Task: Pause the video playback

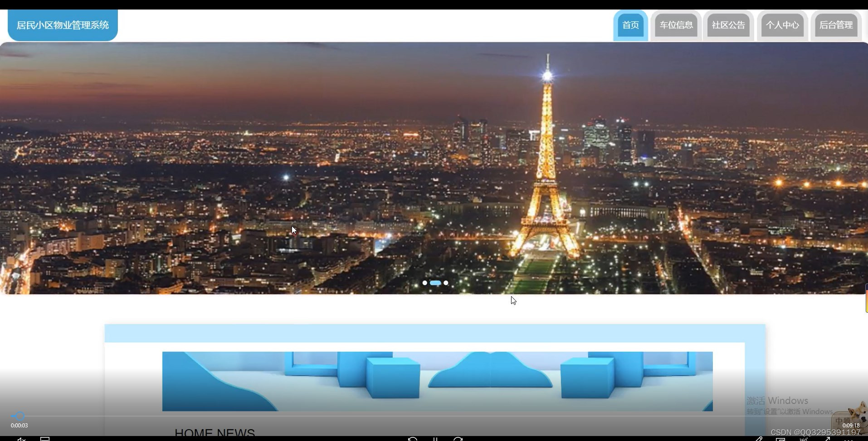Action: coord(435,439)
